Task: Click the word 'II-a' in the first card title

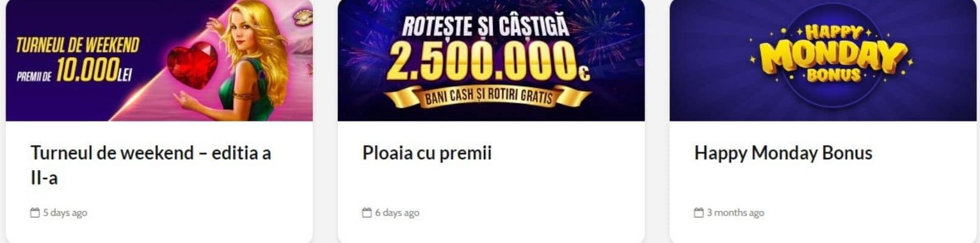Action: click(44, 178)
